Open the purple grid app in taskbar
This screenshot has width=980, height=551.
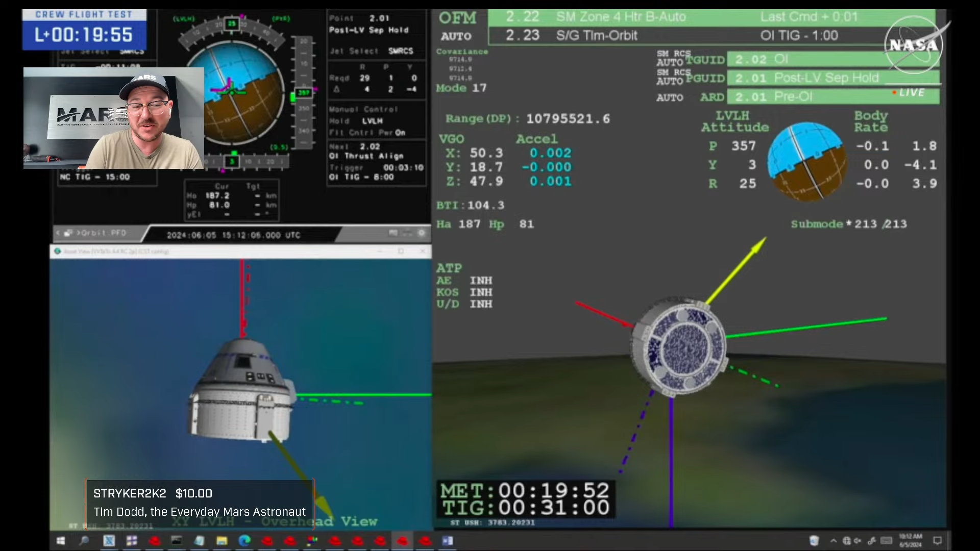[x=132, y=541]
